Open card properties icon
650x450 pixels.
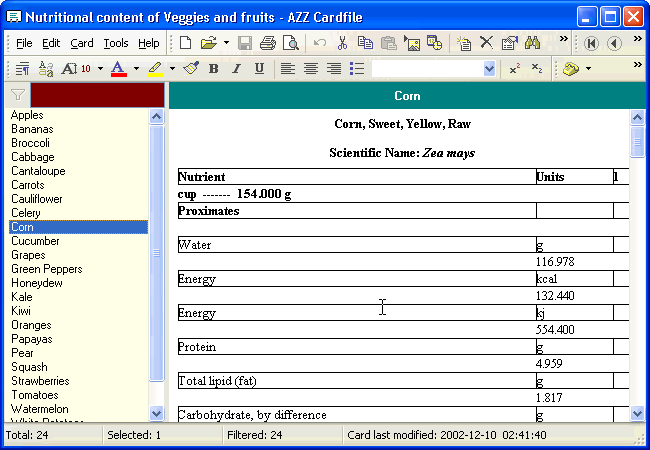[509, 43]
